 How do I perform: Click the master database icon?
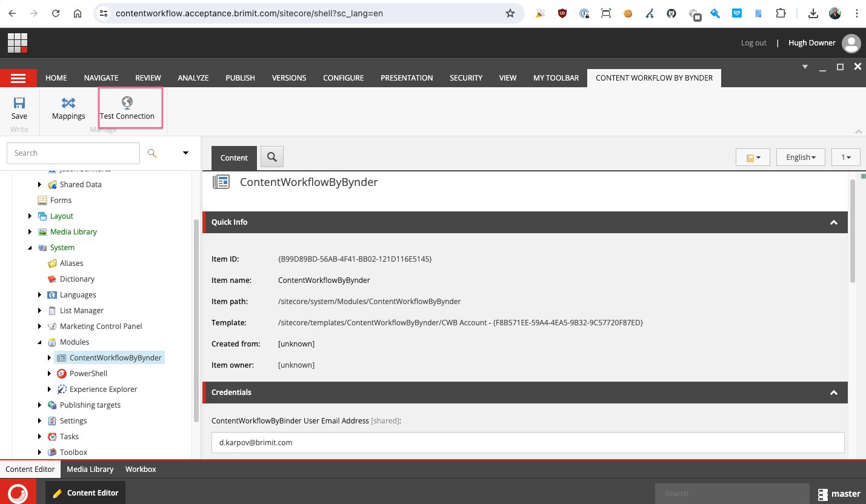coord(823,494)
